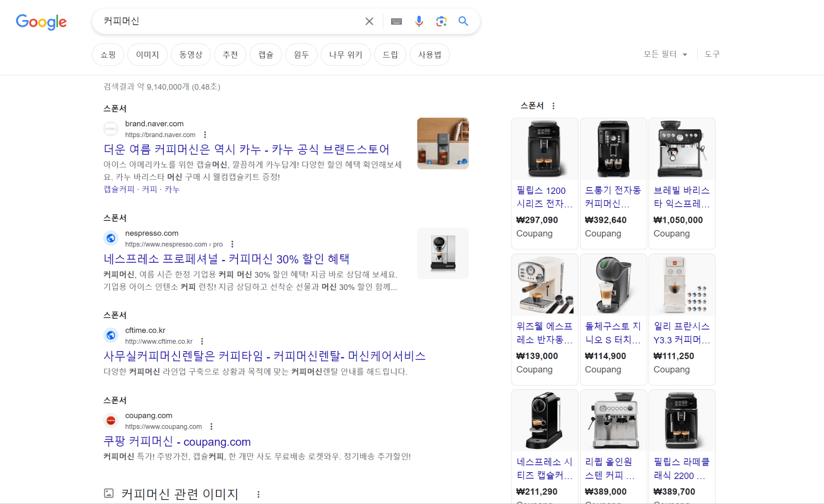Open the Nespresso professional coffee machine ad link
This screenshot has height=504, width=824.
coord(226,259)
